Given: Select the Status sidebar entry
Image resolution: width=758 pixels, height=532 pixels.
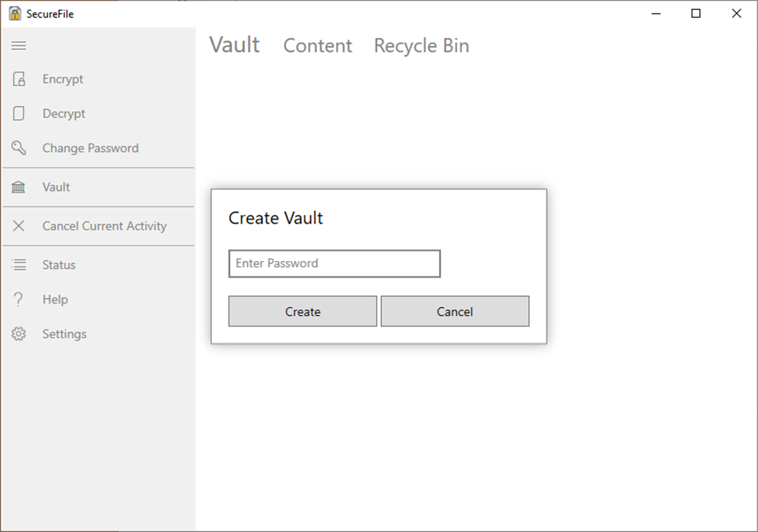Looking at the screenshot, I should tap(59, 264).
